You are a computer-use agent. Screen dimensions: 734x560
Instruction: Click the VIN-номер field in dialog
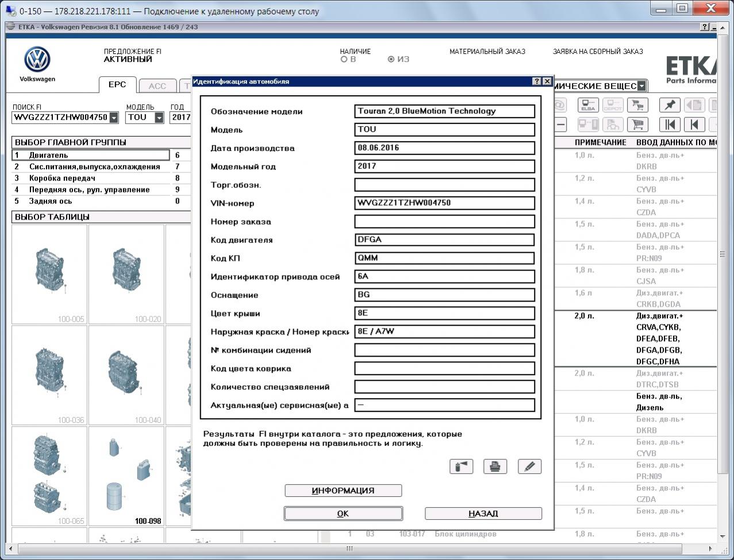[x=445, y=203]
